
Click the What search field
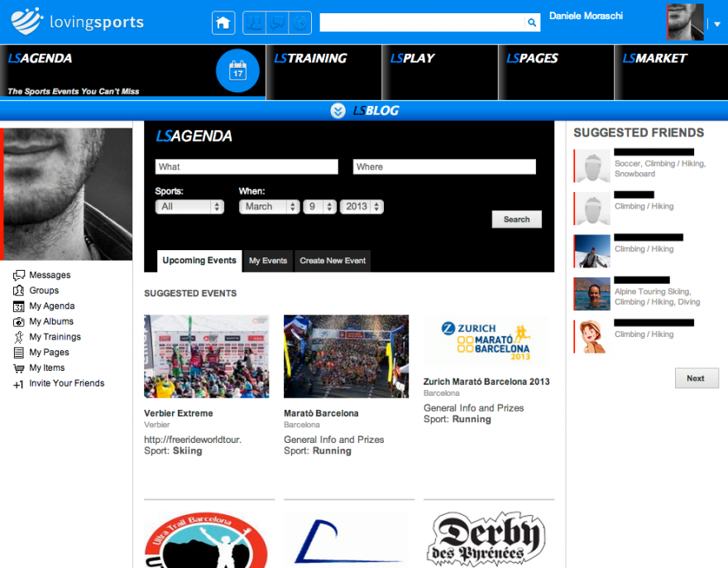pos(247,167)
